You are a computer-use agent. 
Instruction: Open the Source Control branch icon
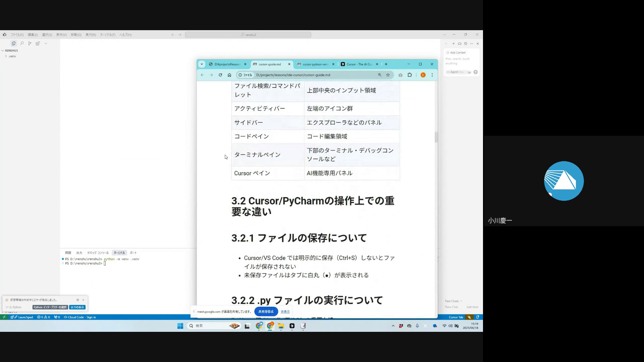tap(30, 43)
